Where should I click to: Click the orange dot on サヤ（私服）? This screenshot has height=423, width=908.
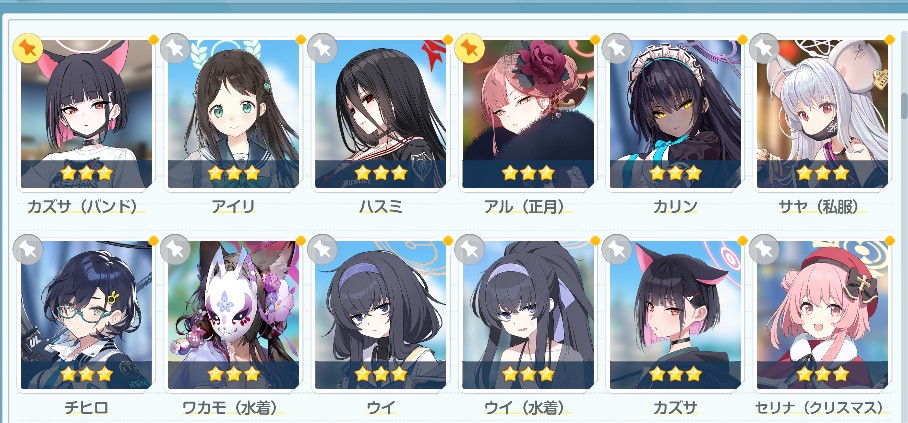click(889, 39)
